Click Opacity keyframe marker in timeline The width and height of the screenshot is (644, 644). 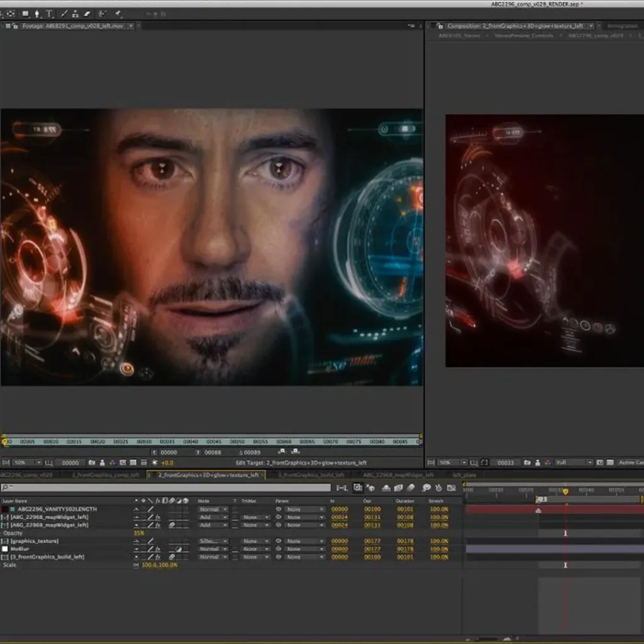pyautogui.click(x=565, y=533)
